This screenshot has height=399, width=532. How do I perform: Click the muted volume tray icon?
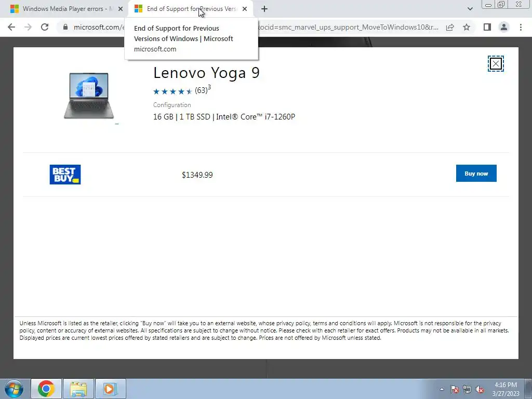(x=480, y=389)
